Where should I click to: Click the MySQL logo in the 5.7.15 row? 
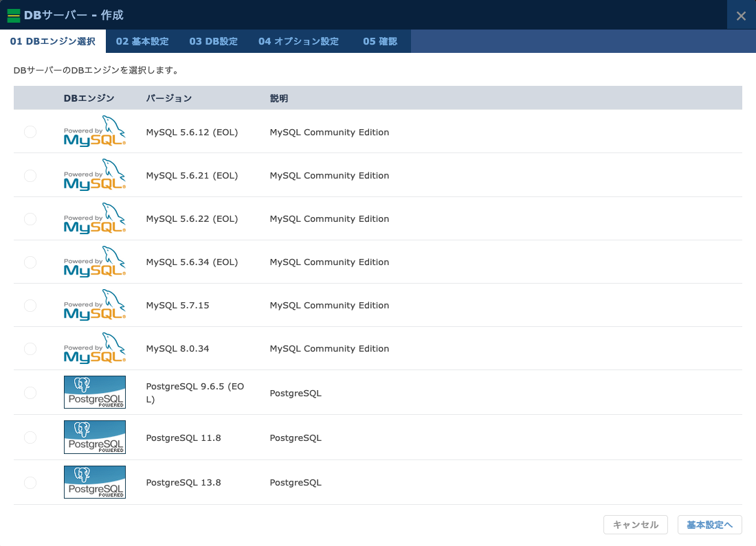94,305
